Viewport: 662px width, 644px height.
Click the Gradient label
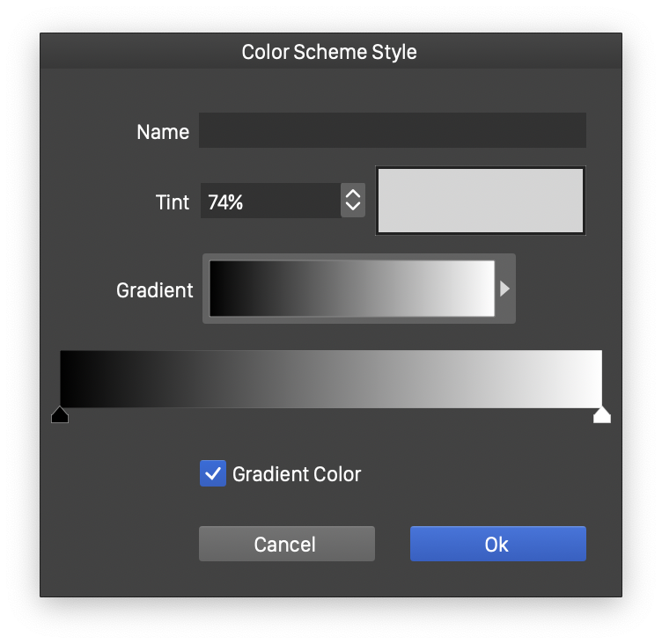click(155, 290)
